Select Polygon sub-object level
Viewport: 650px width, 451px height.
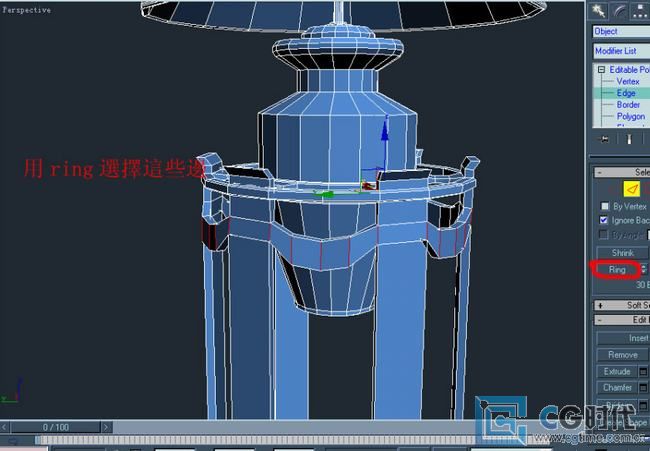[x=631, y=116]
